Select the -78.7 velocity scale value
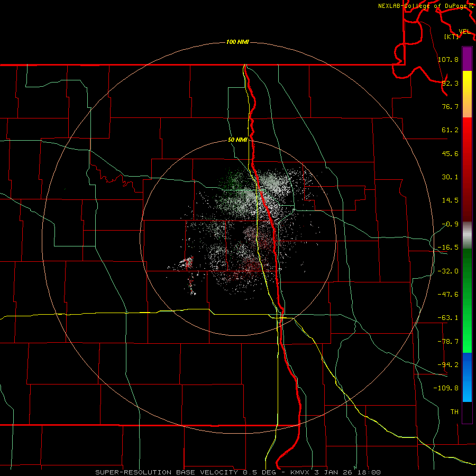The height and width of the screenshot is (476, 476). (448, 342)
